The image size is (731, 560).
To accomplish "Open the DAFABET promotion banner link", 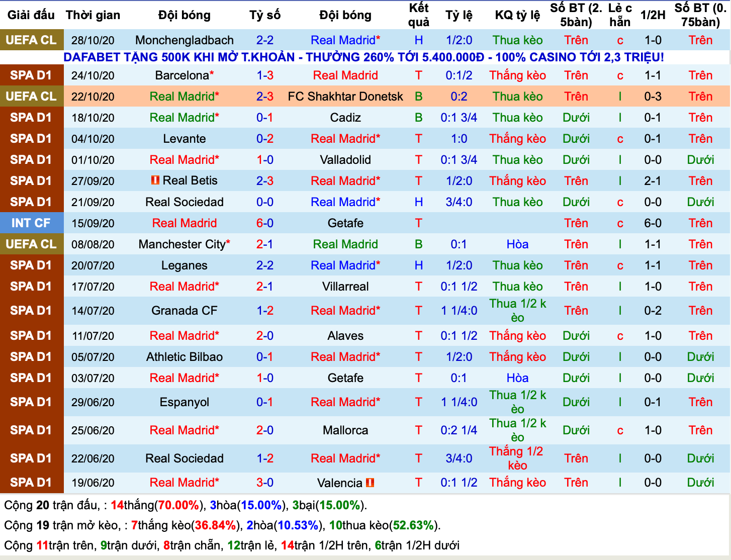I will coord(363,57).
